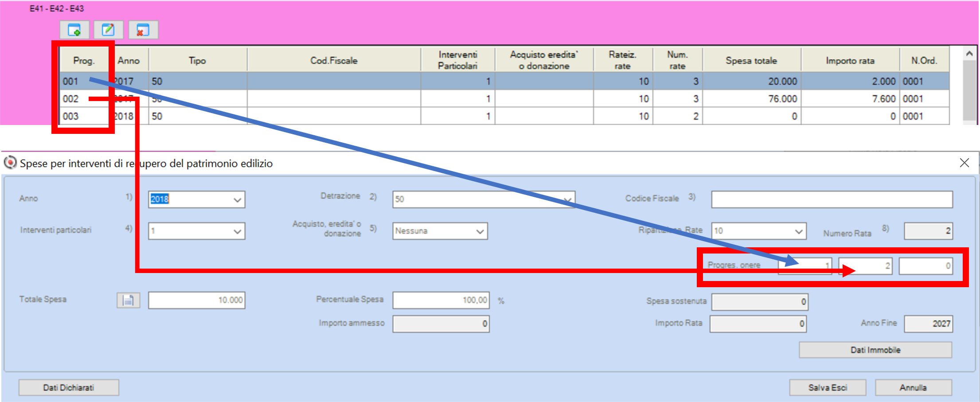980x402 pixels.
Task: Click the Codice Fiscale input field
Action: coord(832,199)
